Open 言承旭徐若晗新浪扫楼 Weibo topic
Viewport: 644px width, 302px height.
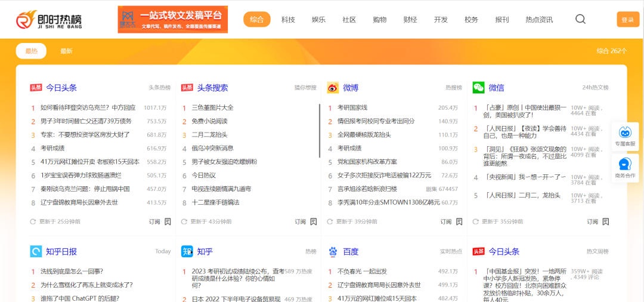click(x=367, y=189)
